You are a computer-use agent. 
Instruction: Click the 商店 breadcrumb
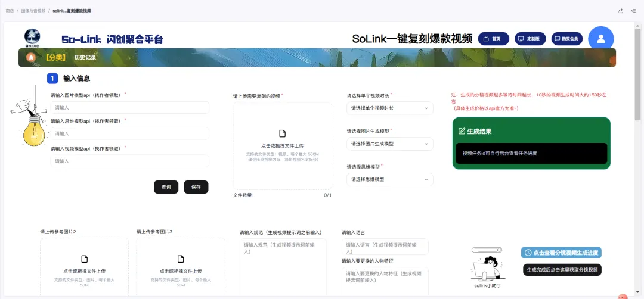[10, 11]
